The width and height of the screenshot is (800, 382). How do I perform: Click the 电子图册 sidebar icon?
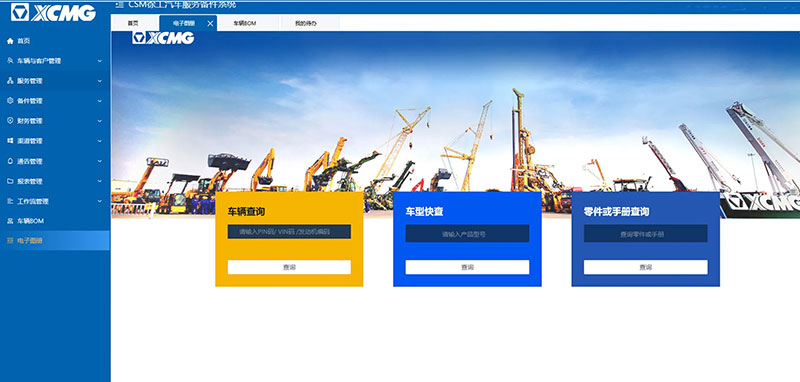pos(10,240)
